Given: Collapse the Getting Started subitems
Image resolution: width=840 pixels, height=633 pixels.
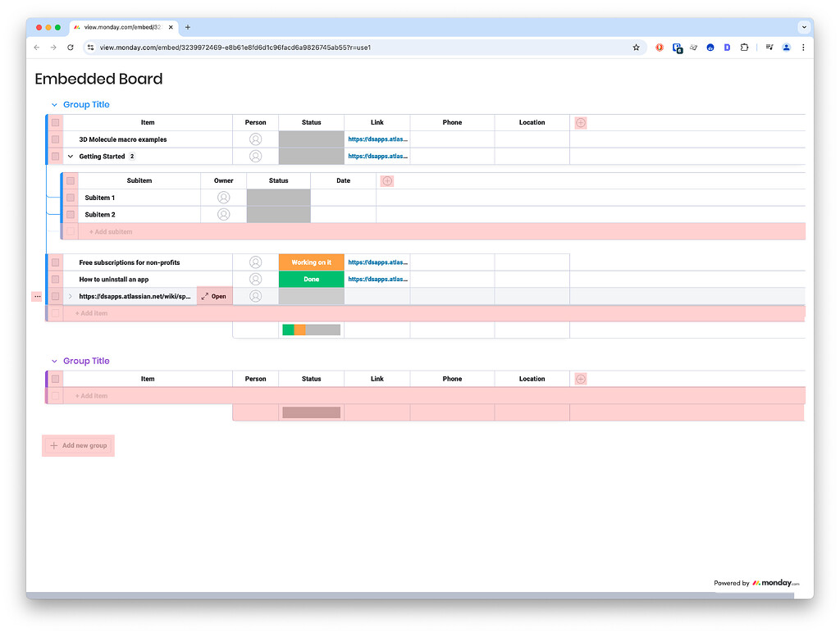Looking at the screenshot, I should click(x=70, y=156).
